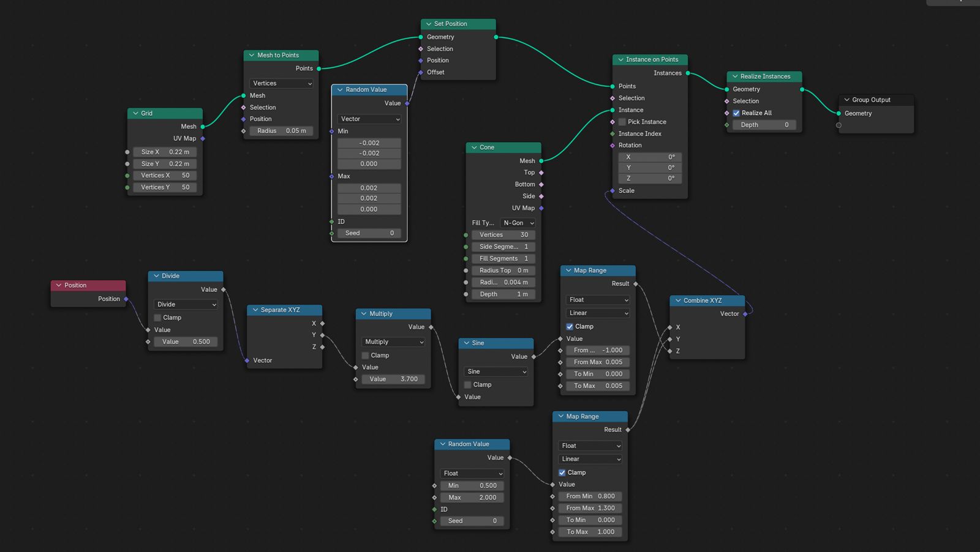Image resolution: width=980 pixels, height=552 pixels.
Task: Select the Instance on Points node header
Action: (x=655, y=59)
